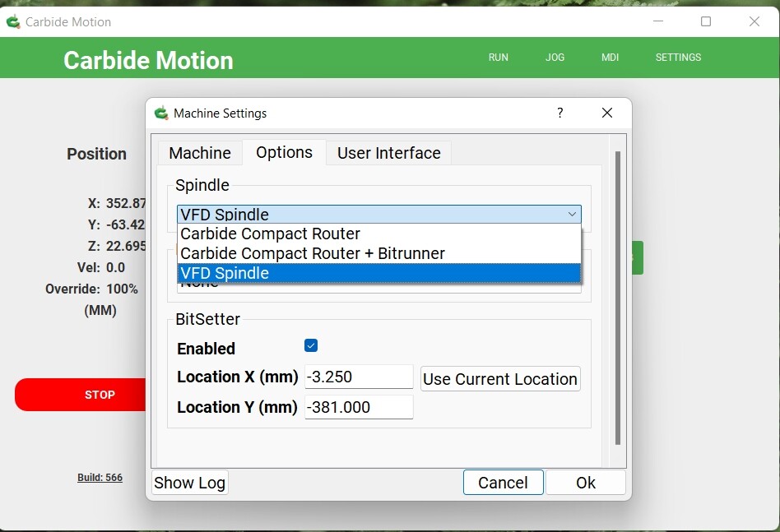Click the Position heading
Image resolution: width=780 pixels, height=532 pixels.
(x=96, y=154)
